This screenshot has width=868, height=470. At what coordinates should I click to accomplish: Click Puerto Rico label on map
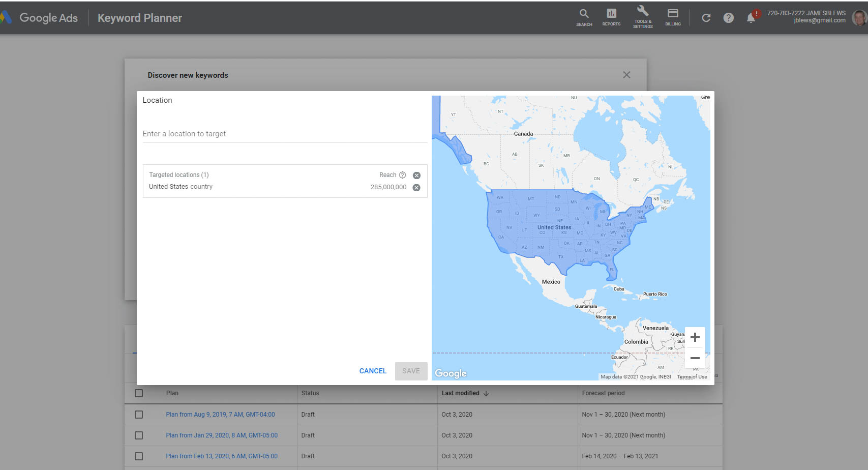pos(655,294)
